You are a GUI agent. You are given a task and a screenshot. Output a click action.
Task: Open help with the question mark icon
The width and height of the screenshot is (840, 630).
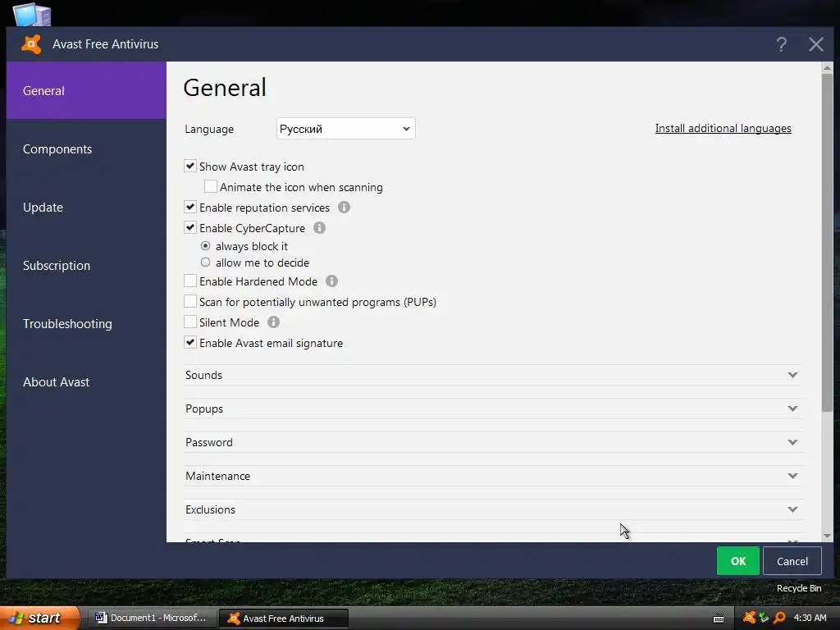(782, 44)
